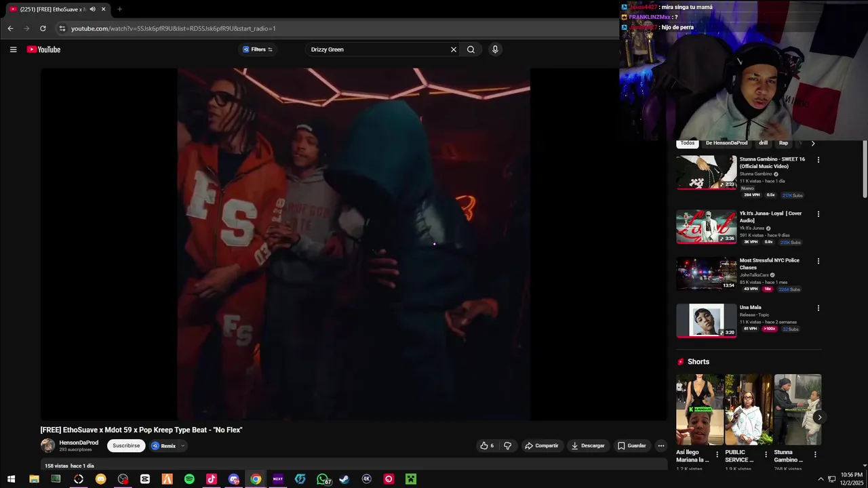Like the video with thumbs up
The height and width of the screenshot is (488, 868).
(487, 446)
